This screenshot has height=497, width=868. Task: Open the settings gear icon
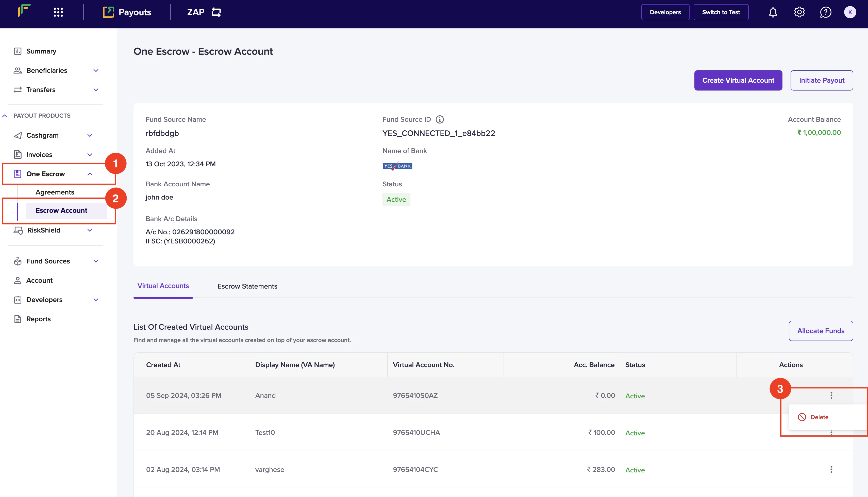(799, 12)
